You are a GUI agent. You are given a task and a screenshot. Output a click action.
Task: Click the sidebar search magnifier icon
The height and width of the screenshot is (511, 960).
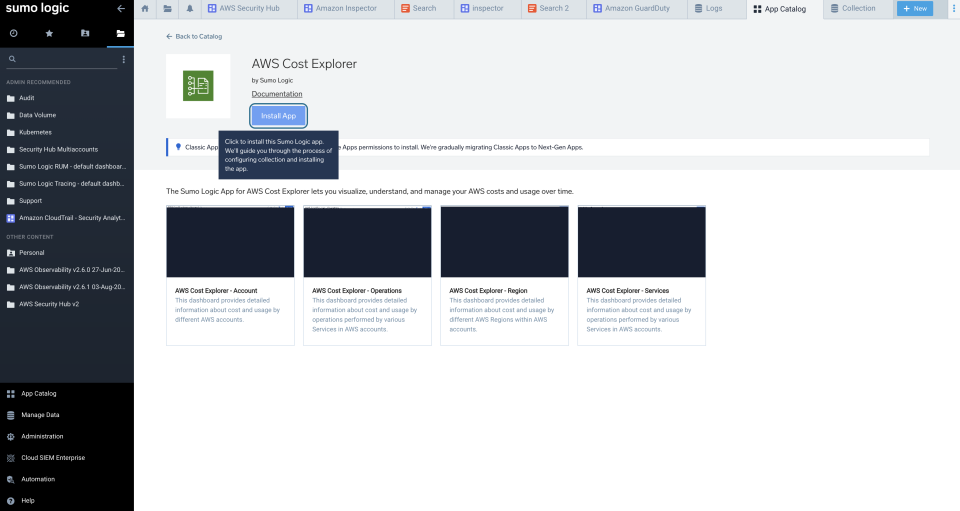pyautogui.click(x=12, y=59)
